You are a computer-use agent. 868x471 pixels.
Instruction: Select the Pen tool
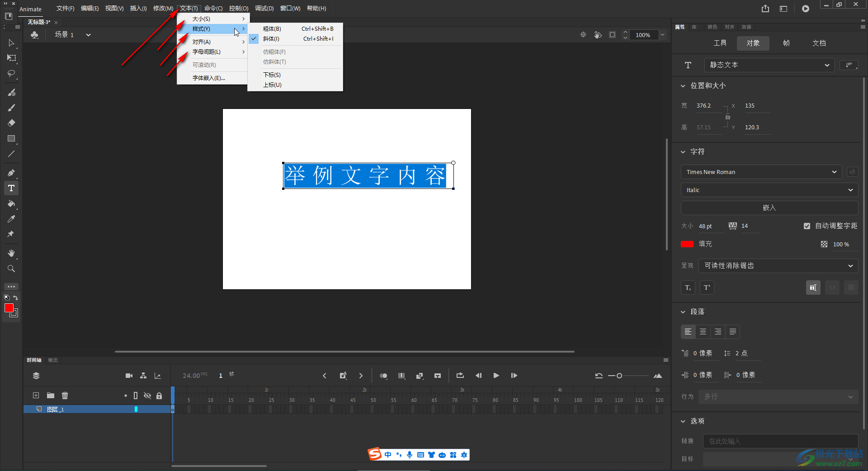point(11,173)
